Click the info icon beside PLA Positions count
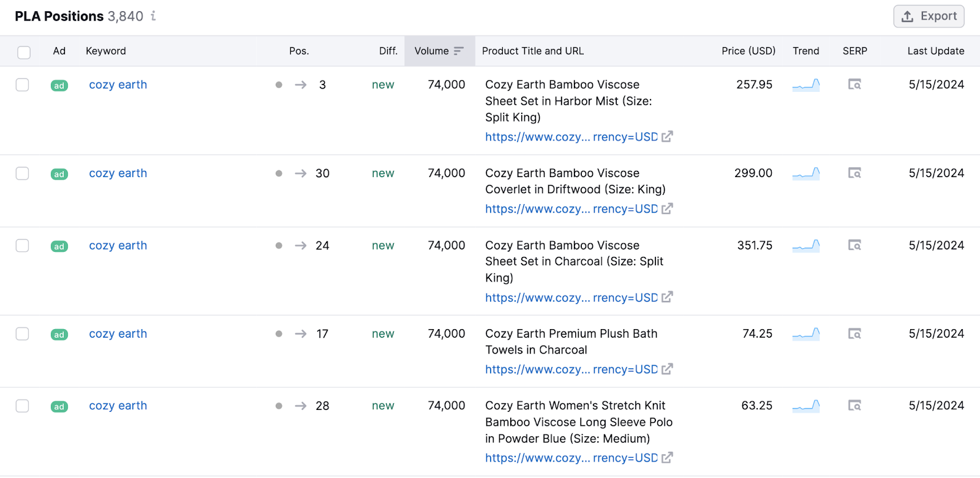Screen dimensions: 980x478 (153, 16)
